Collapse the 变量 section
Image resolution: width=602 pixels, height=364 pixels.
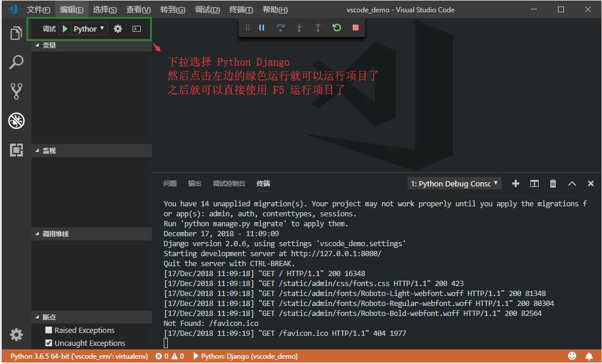point(92,45)
